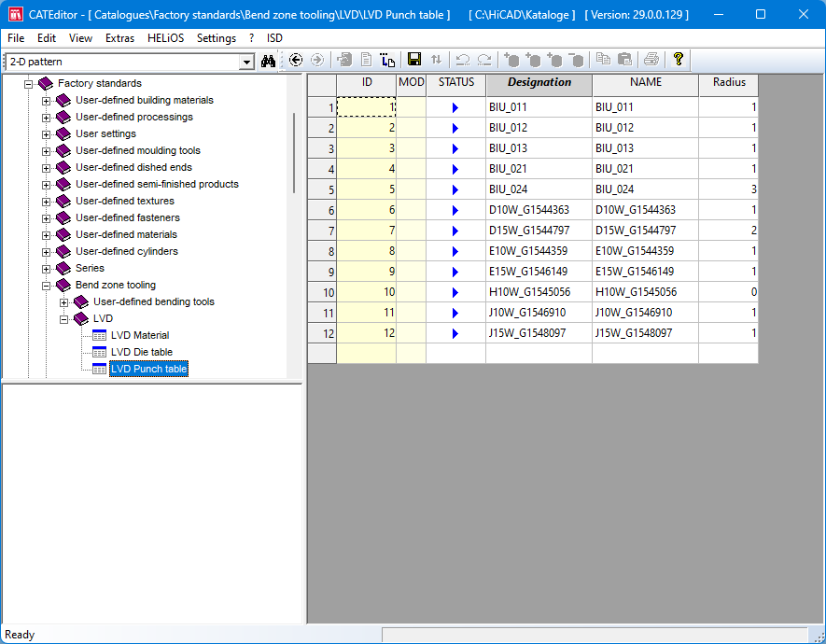Click the copy icon in toolbar
This screenshot has width=826, height=644.
pos(603,60)
